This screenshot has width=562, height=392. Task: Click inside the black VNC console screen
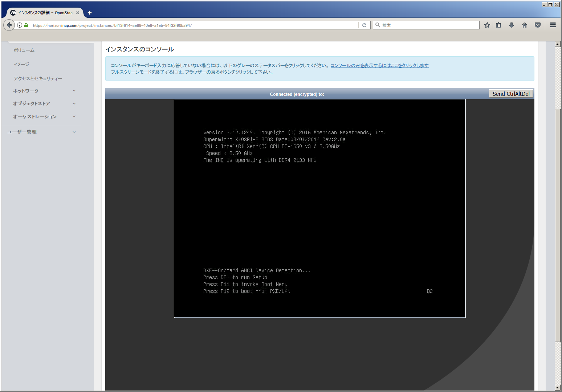319,209
